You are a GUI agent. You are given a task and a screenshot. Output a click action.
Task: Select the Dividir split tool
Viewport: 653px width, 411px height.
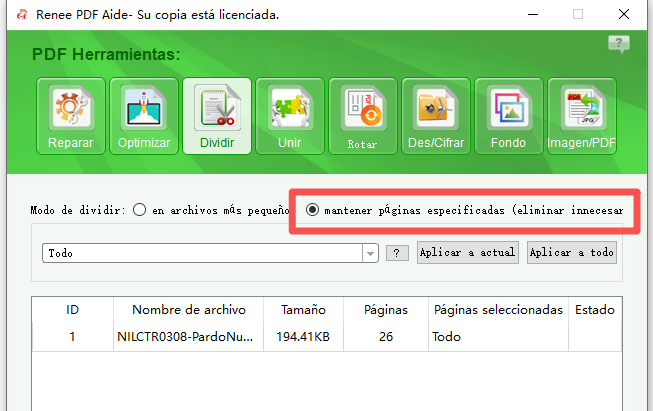point(217,116)
